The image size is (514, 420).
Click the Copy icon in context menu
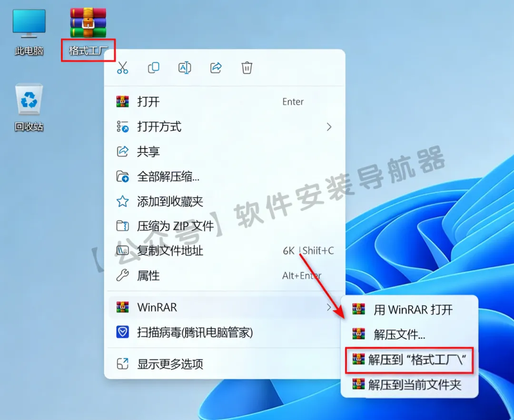153,68
